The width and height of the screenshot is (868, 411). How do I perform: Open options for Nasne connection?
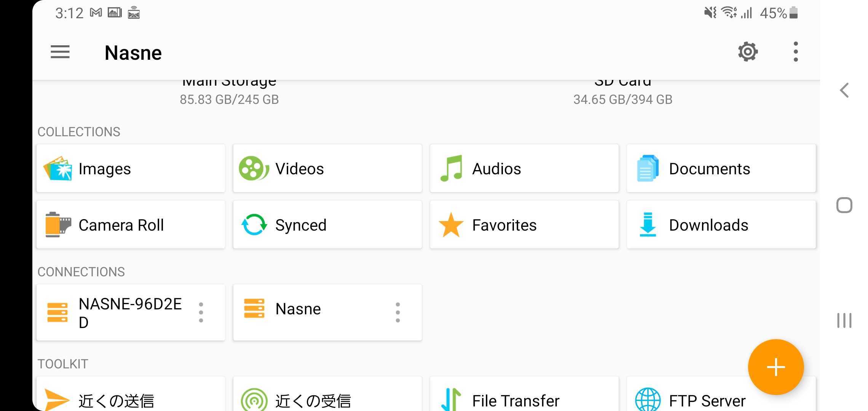point(398,312)
